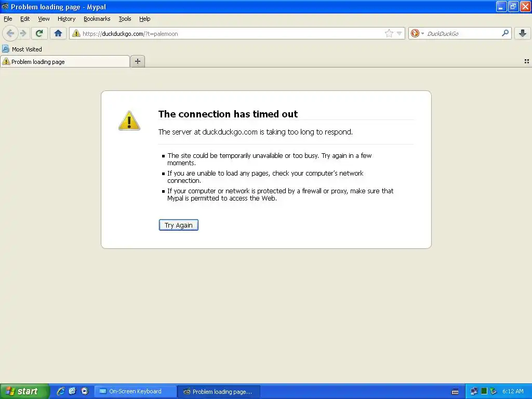Click the yellow warning triangle on error page

coord(129,121)
